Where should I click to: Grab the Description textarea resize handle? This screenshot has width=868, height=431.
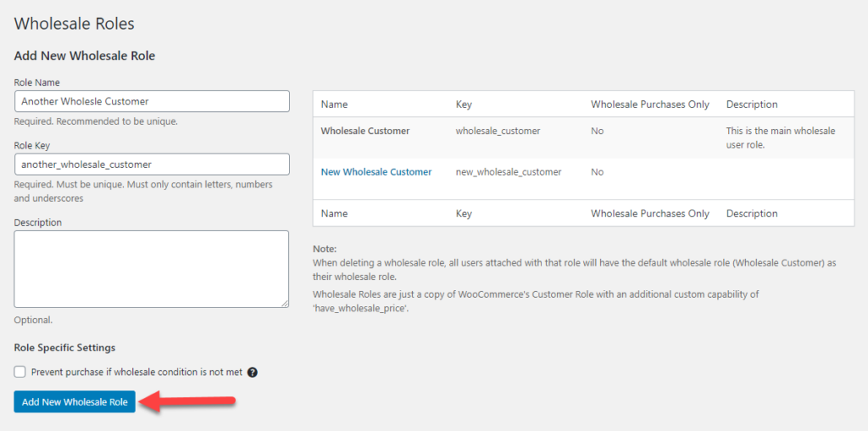pyautogui.click(x=285, y=303)
